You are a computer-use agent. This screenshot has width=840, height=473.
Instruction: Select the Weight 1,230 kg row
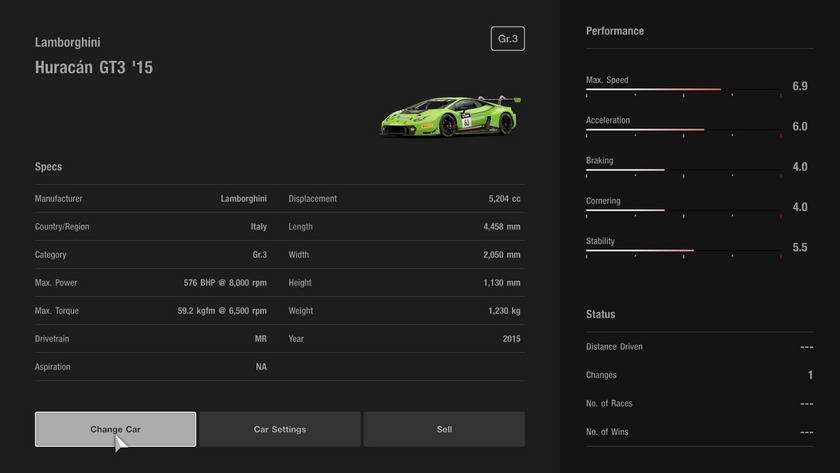(404, 311)
